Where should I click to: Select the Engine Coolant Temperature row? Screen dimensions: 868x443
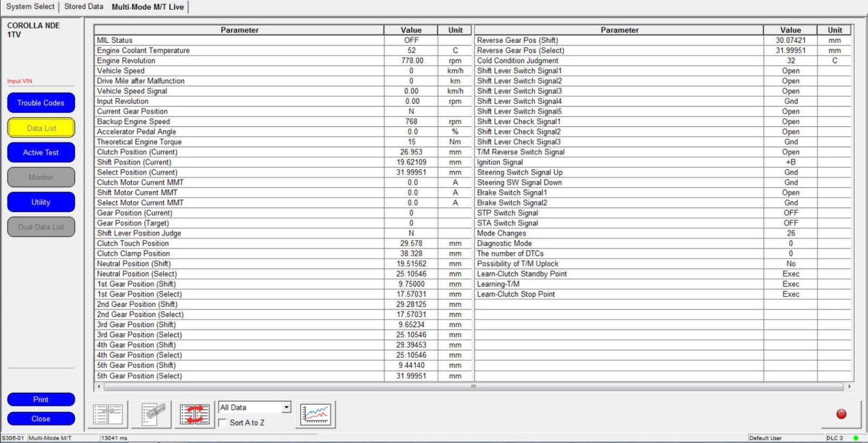pos(239,50)
